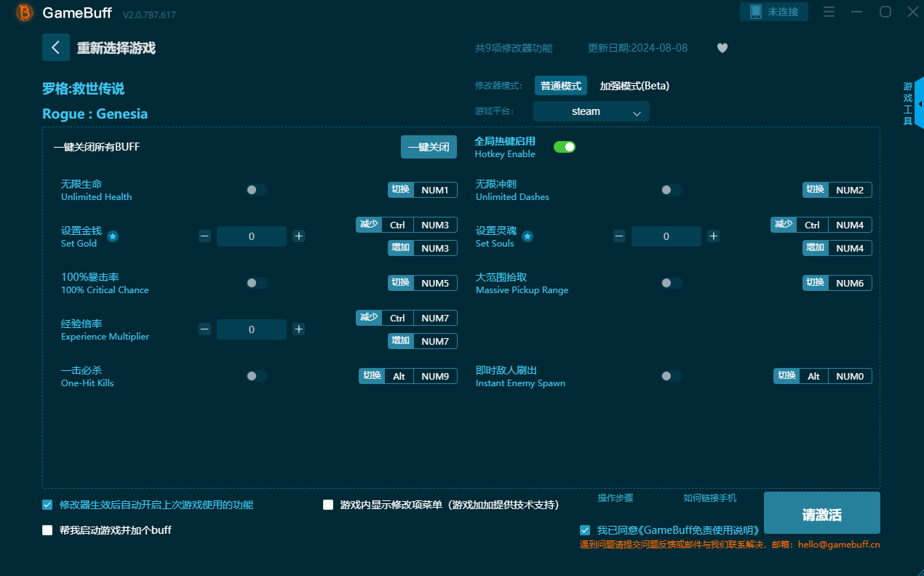Click the 更新日期:2024-08-08 update date text

coord(637,48)
